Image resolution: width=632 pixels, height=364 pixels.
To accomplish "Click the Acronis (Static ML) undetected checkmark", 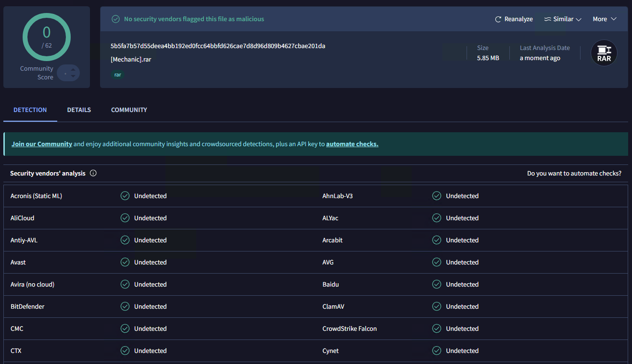I will 125,196.
